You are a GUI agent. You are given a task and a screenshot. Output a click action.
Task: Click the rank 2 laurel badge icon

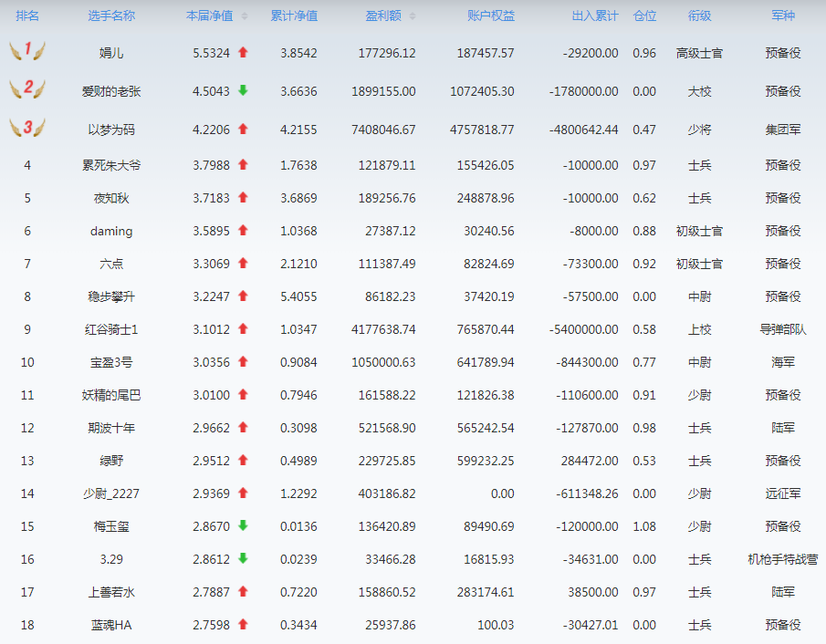click(27, 88)
